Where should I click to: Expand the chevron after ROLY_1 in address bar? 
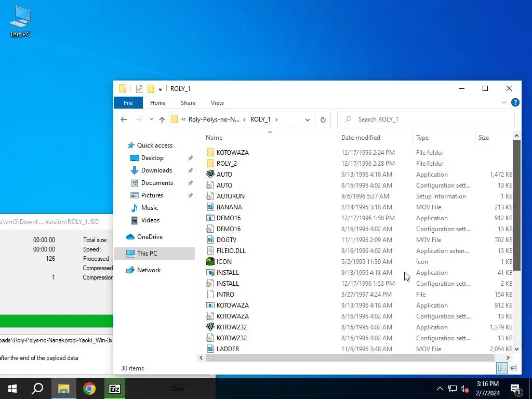pyautogui.click(x=277, y=119)
